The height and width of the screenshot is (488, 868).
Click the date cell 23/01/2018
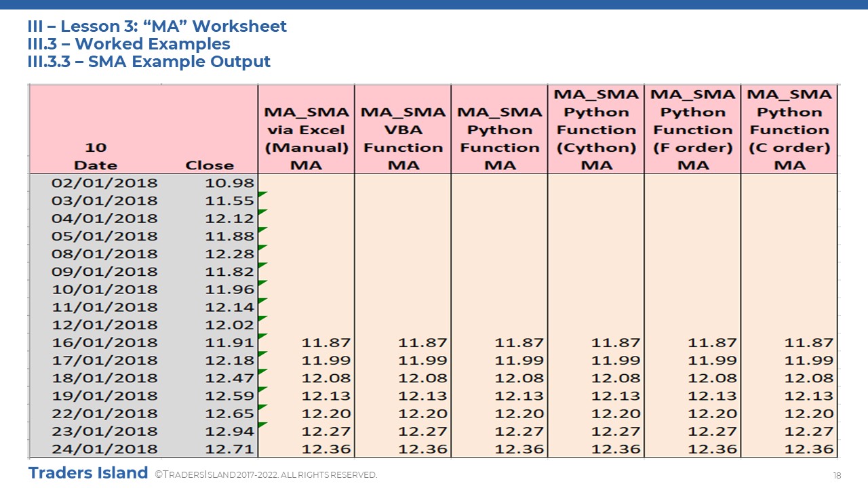coord(104,431)
